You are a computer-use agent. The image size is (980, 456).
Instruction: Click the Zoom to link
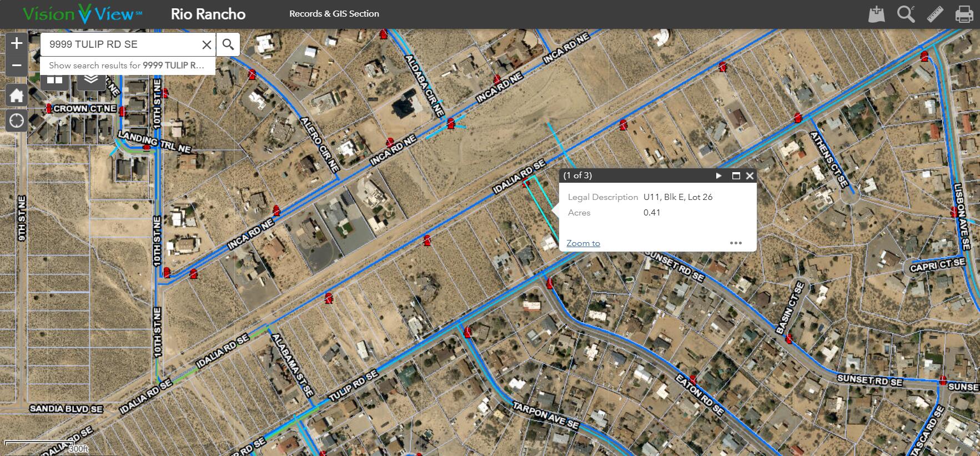point(583,243)
